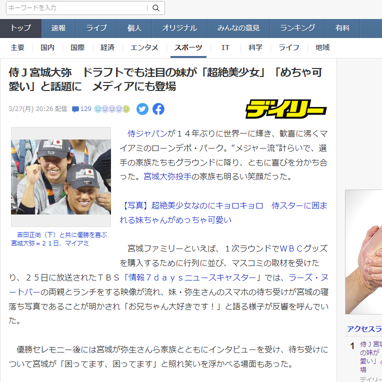Go to the ランキング tab
Screen dimensions: 382x382
pyautogui.click(x=298, y=28)
